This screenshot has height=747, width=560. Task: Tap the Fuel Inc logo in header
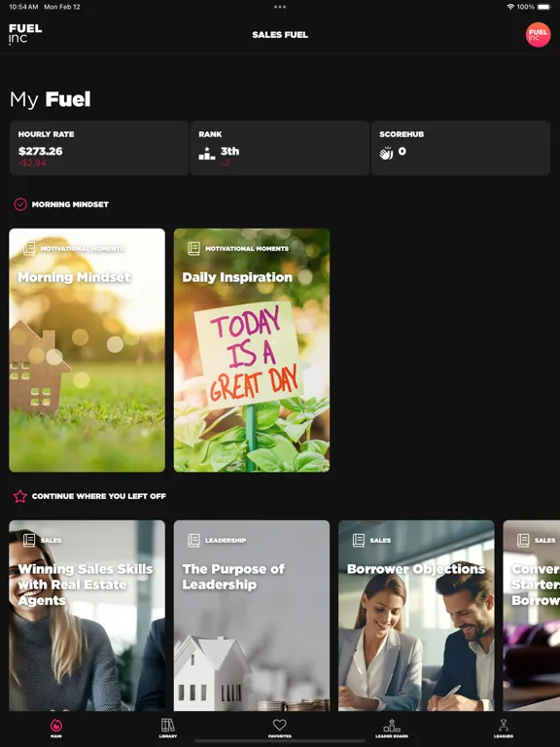click(25, 34)
